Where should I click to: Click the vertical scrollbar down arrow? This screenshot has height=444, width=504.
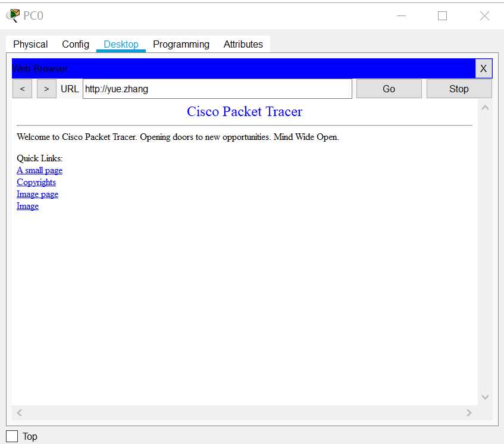486,397
